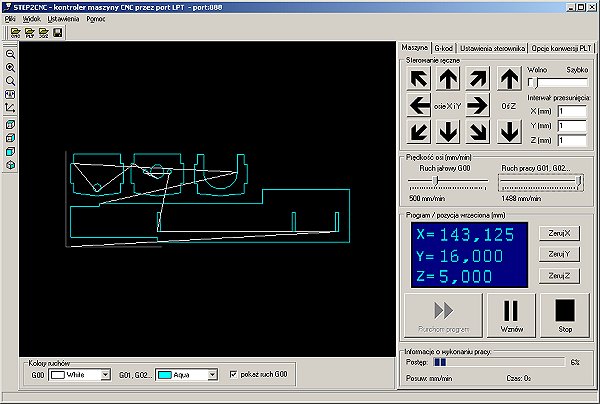Jog the X axis left
This screenshot has height=404, width=600.
[x=419, y=105]
